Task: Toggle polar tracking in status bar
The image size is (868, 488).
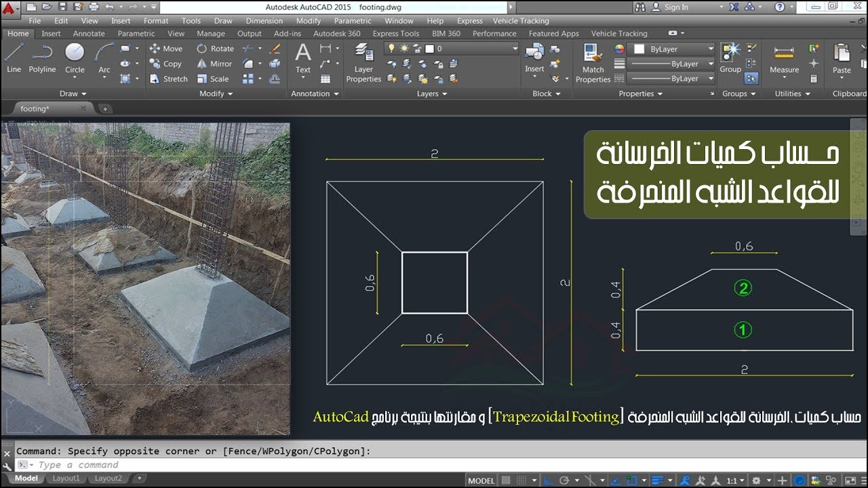Action: 564,481
